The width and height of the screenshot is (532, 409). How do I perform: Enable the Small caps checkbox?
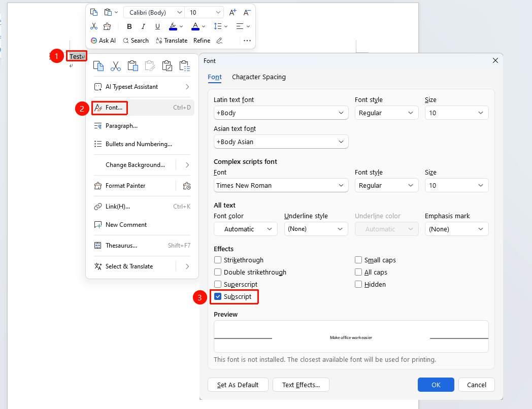[x=358, y=260]
